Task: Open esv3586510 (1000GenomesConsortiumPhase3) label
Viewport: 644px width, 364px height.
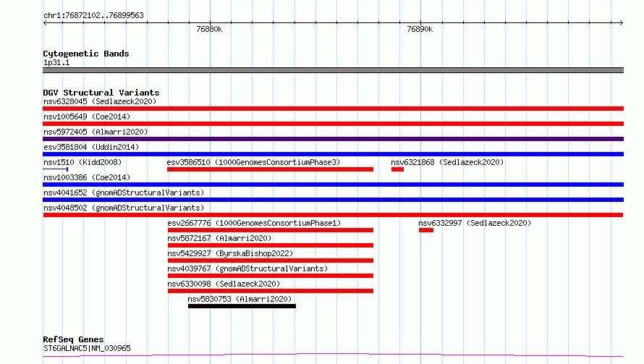Action: (x=253, y=162)
